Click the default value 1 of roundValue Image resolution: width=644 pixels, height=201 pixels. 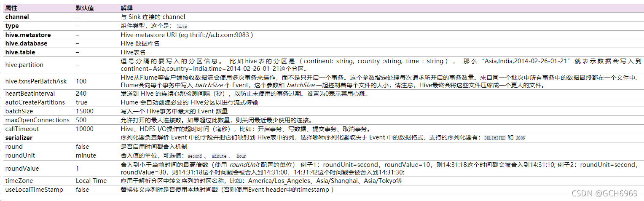tap(78, 169)
